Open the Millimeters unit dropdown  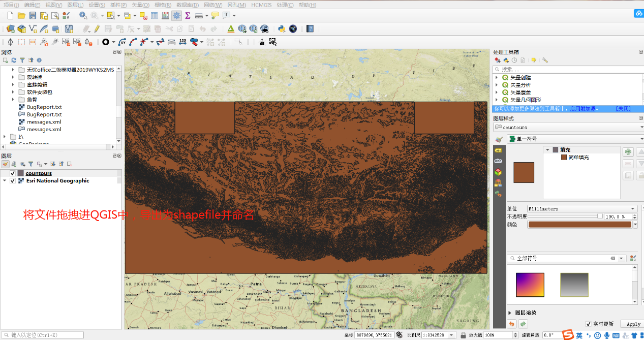(x=582, y=209)
